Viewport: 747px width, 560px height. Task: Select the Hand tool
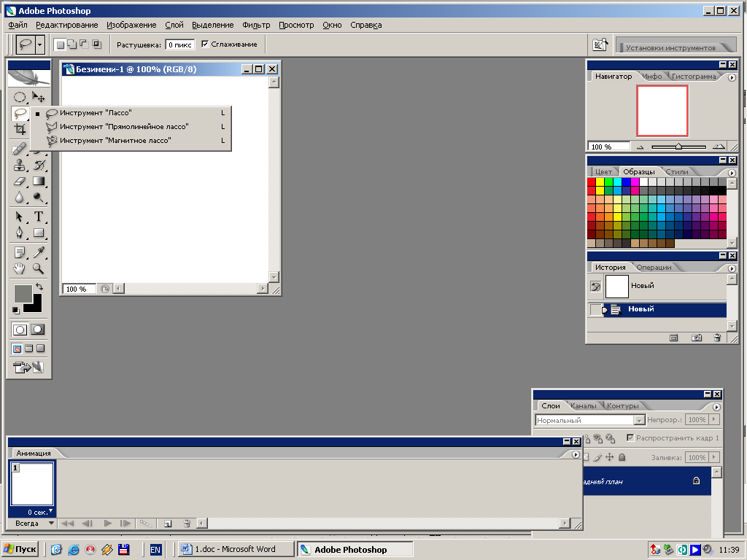[x=20, y=268]
